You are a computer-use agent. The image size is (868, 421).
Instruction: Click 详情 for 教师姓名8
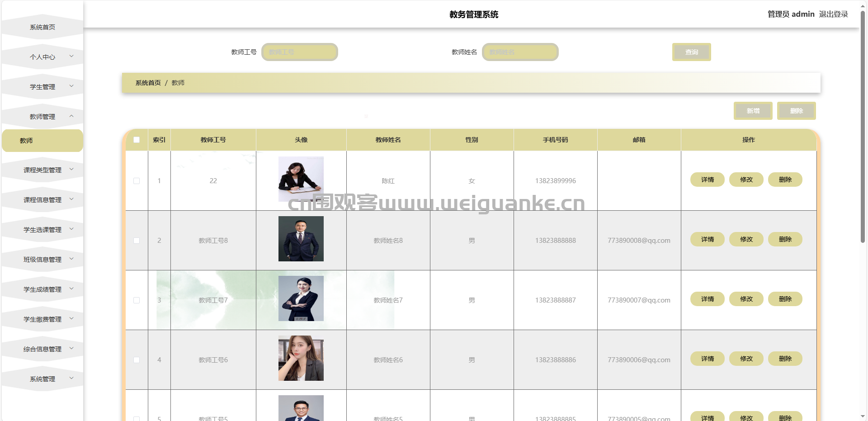(708, 239)
